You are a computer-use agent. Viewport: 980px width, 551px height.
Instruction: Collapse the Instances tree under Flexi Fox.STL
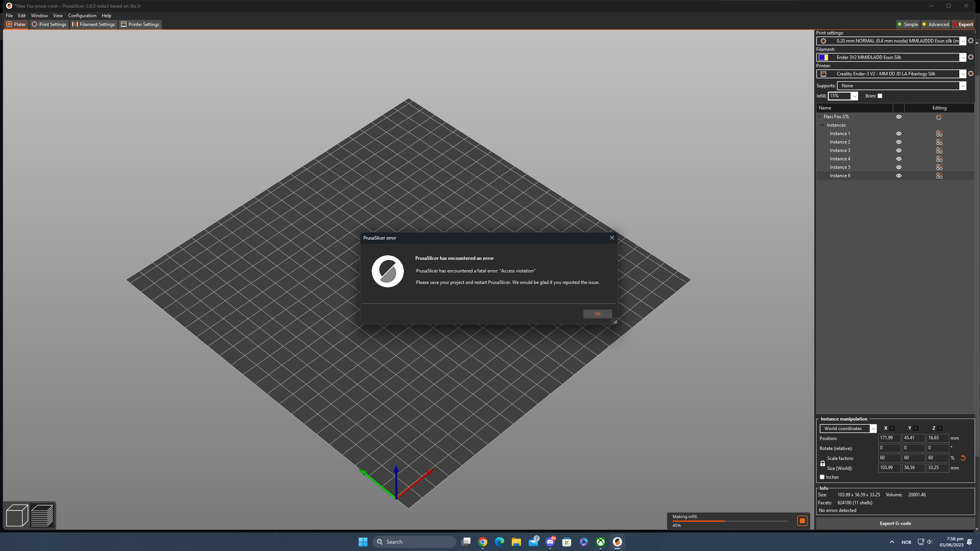tap(822, 125)
